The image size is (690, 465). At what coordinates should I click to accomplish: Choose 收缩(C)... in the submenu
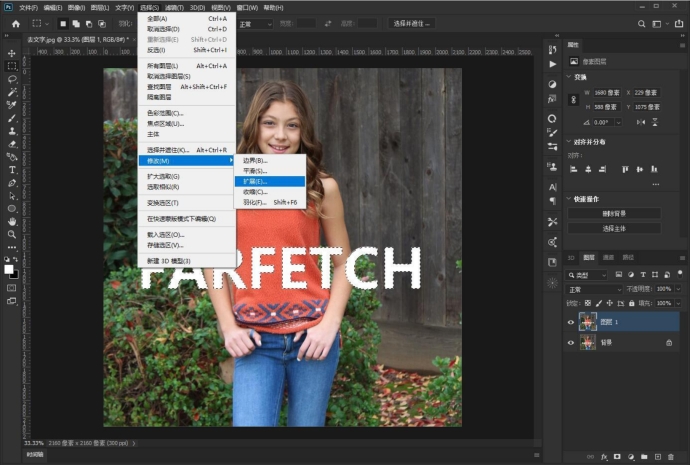(270, 192)
